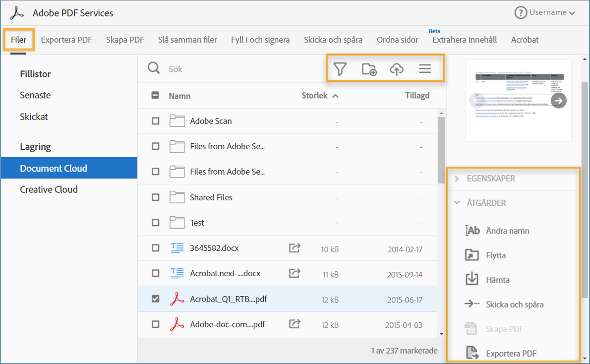Click the right panel vertical scrollbar thumb
Screen dimensions: 590x364
coord(585,190)
